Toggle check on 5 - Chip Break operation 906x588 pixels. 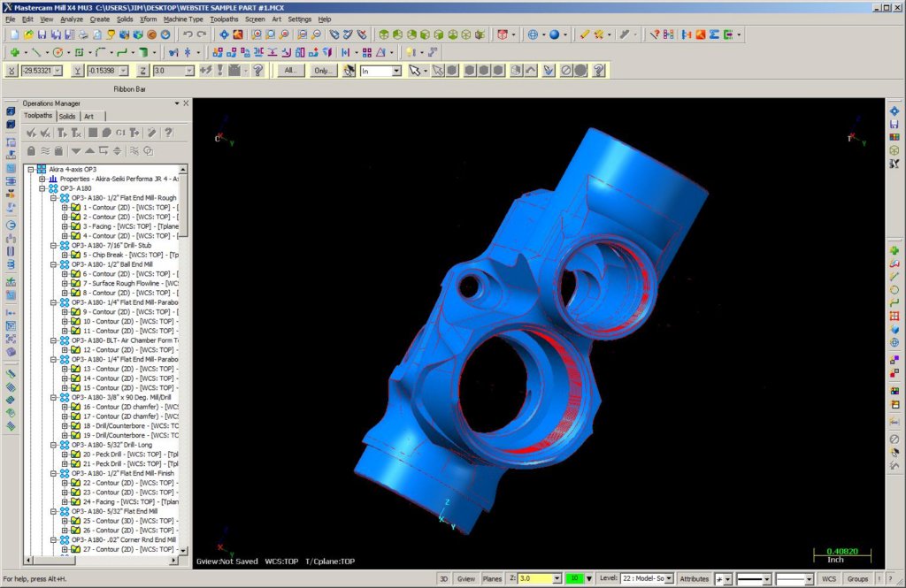click(76, 255)
